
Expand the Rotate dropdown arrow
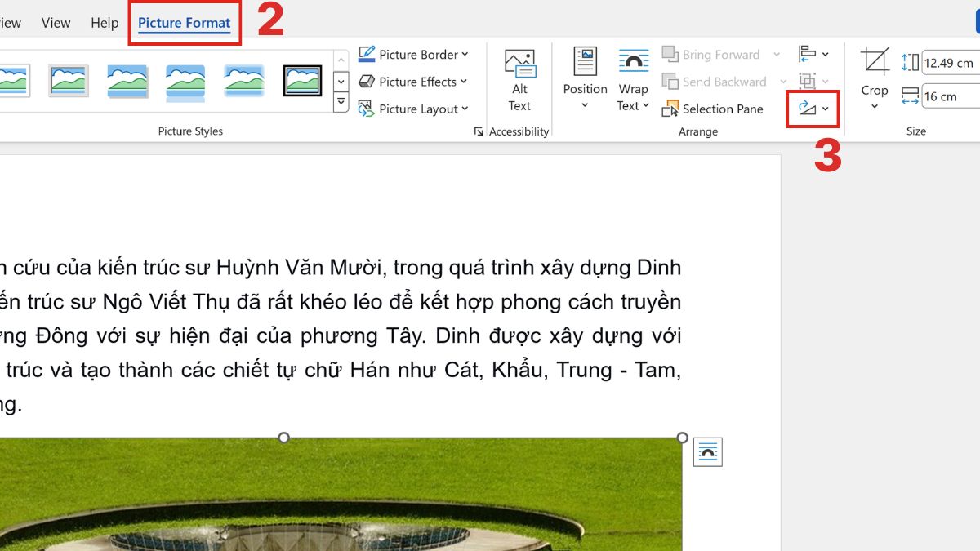tap(826, 109)
